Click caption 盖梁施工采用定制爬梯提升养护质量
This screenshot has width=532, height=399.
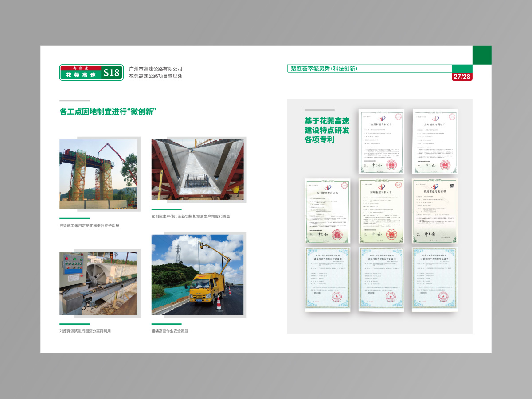[89, 225]
